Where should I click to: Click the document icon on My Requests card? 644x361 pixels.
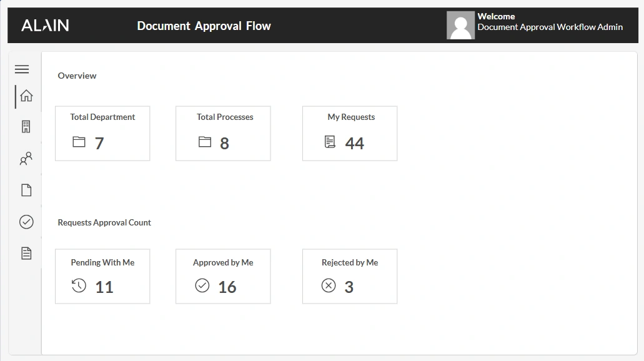tap(330, 142)
